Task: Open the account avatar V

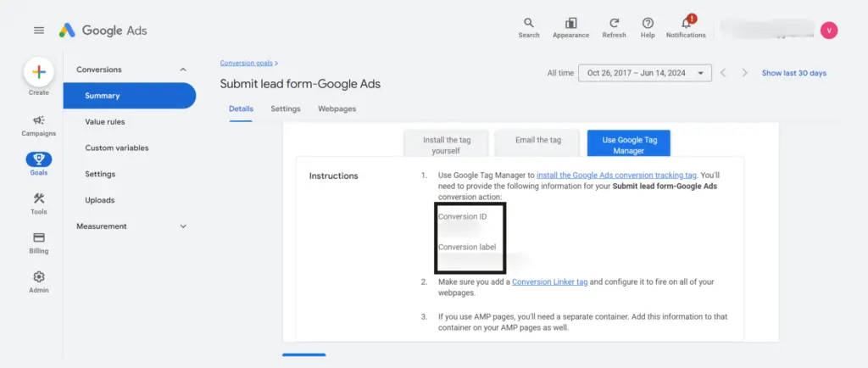Action: point(829,31)
